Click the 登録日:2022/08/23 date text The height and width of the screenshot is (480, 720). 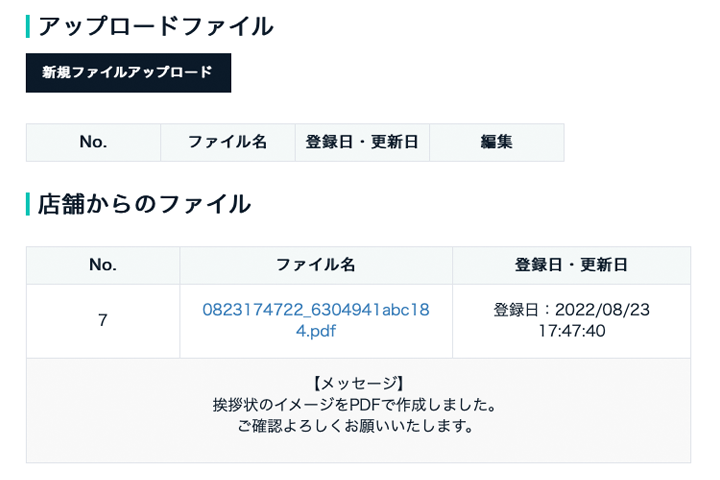pyautogui.click(x=572, y=310)
